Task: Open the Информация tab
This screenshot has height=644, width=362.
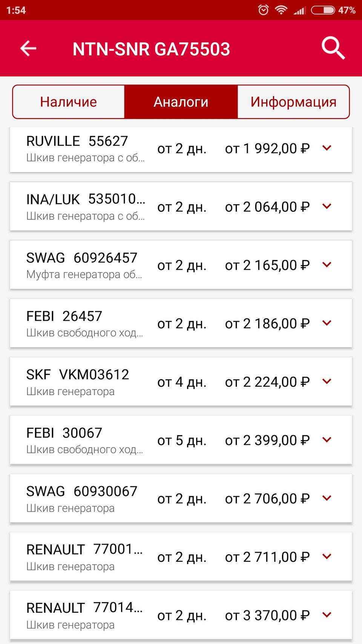Action: click(293, 102)
